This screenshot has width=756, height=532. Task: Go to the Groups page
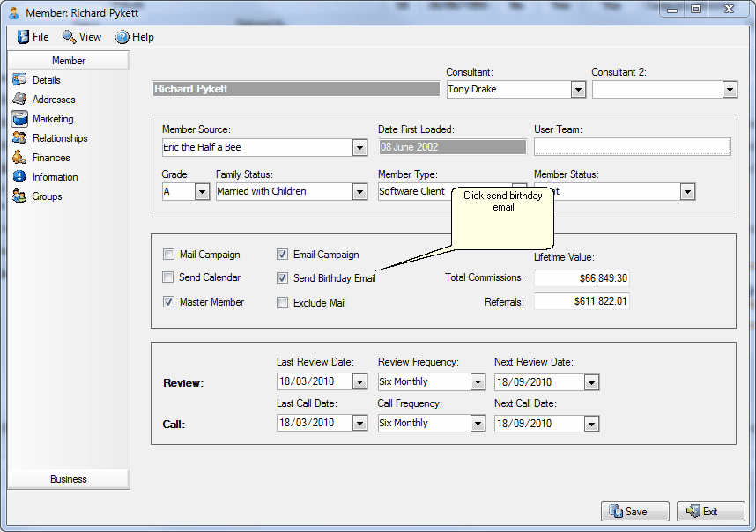[47, 196]
